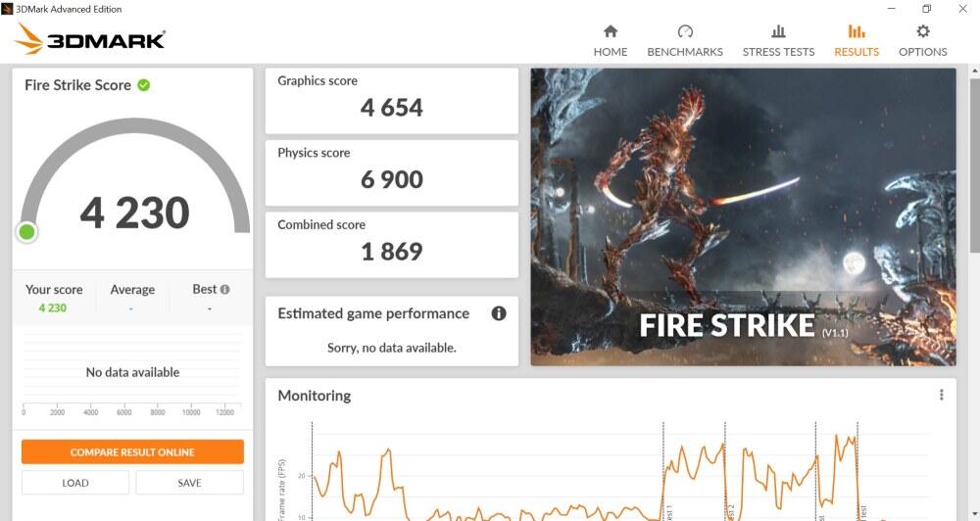Click the Average label
Image resolution: width=980 pixels, height=521 pixels.
132,290
